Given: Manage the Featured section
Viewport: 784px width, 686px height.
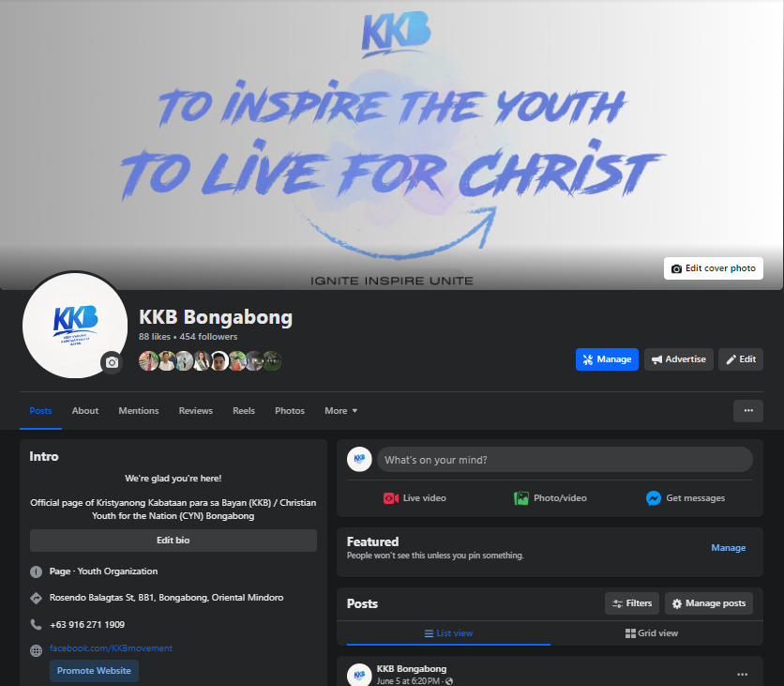Looking at the screenshot, I should coord(728,548).
